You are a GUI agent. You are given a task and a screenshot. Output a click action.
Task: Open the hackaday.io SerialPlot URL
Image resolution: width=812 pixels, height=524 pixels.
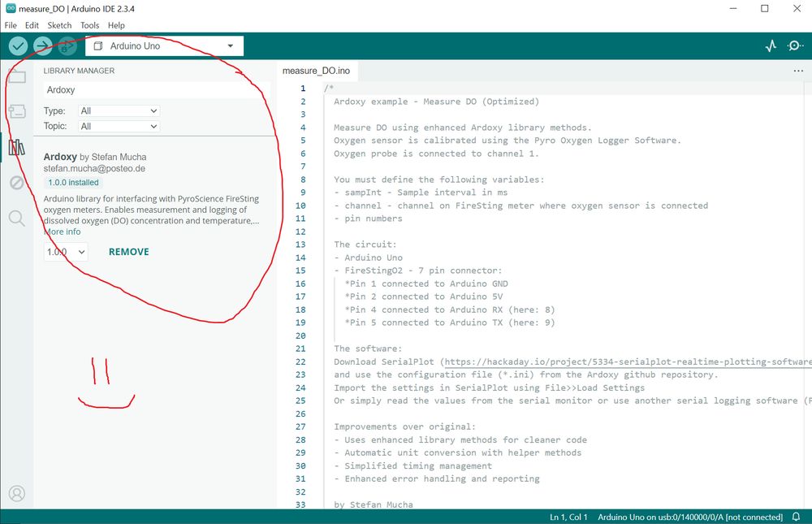(x=628, y=362)
